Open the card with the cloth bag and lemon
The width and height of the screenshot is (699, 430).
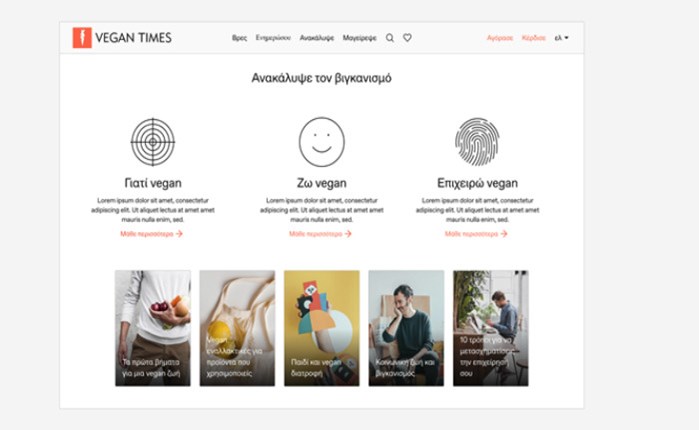pos(237,328)
